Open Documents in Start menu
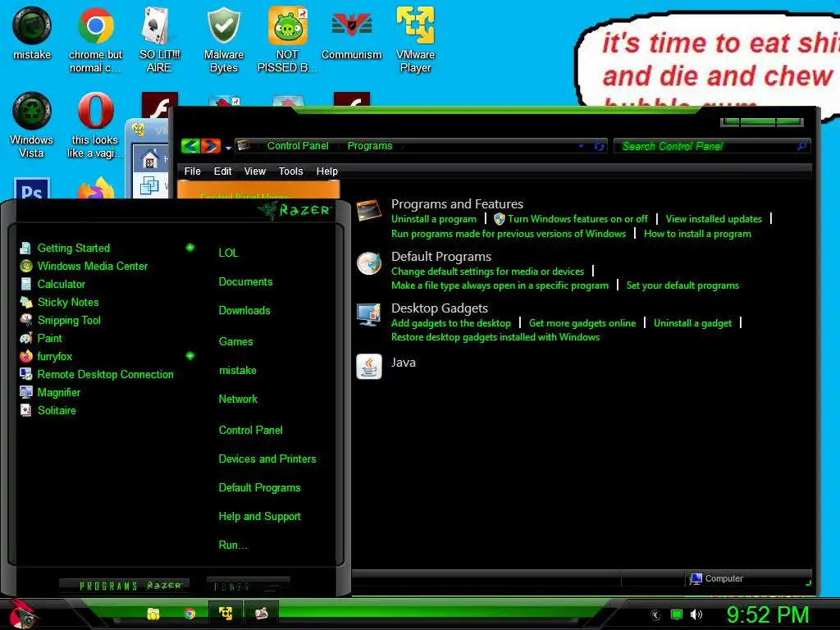This screenshot has height=630, width=840. (245, 282)
